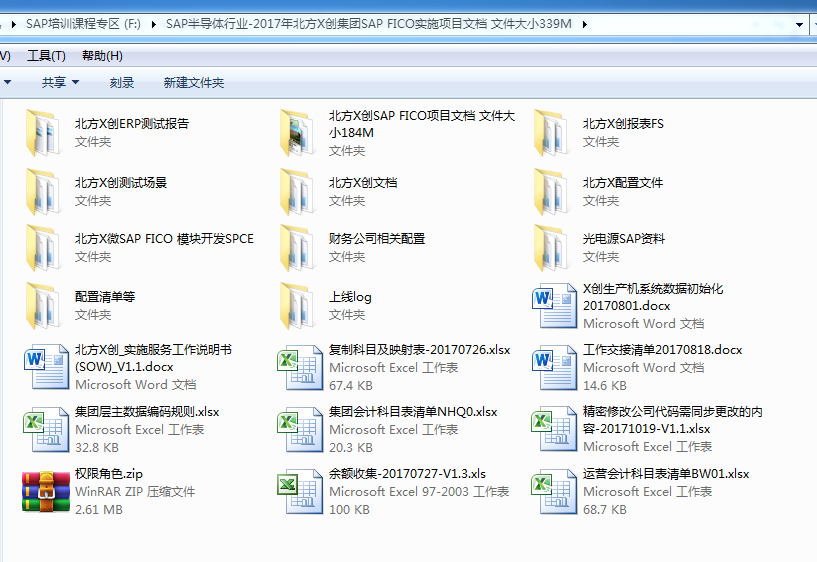Click the SAP半导体行业-2017年北方X创集团 breadcrumb segment
Image resolution: width=817 pixels, height=562 pixels.
click(369, 24)
